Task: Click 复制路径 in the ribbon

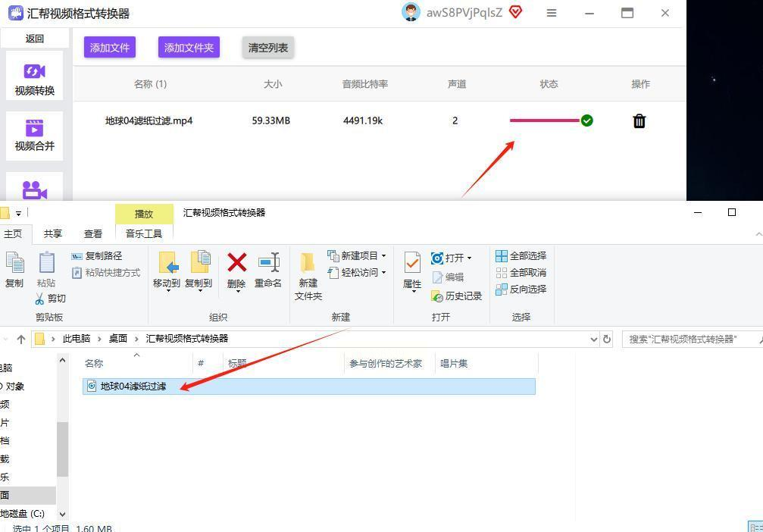Action: point(96,256)
